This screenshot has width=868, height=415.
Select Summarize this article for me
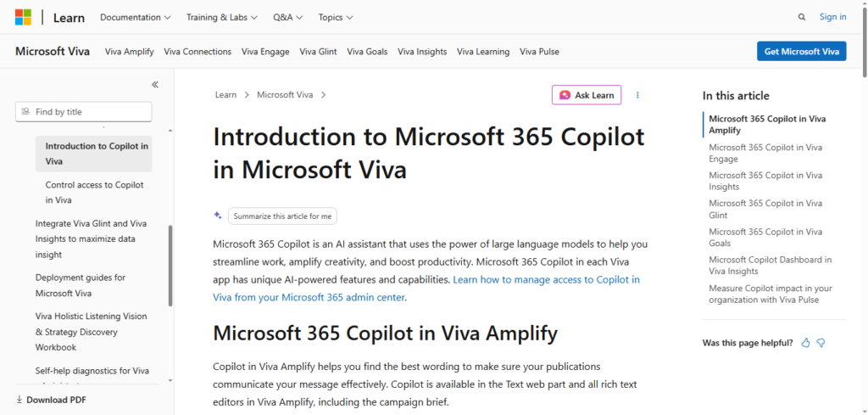[282, 216]
